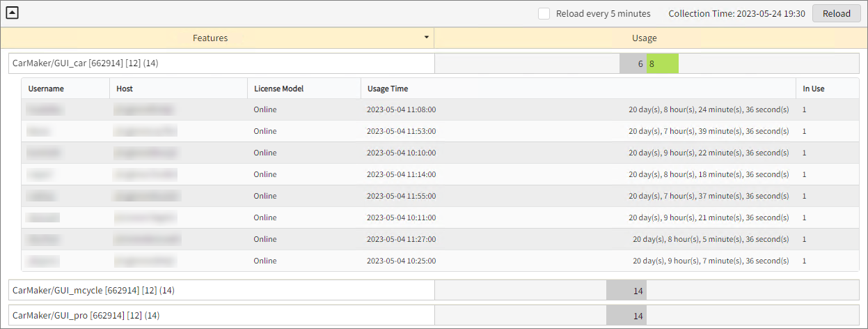Click duration 20 day(s), 9 hour(s), 21 minute(s)
The image size is (868, 329).
click(709, 217)
